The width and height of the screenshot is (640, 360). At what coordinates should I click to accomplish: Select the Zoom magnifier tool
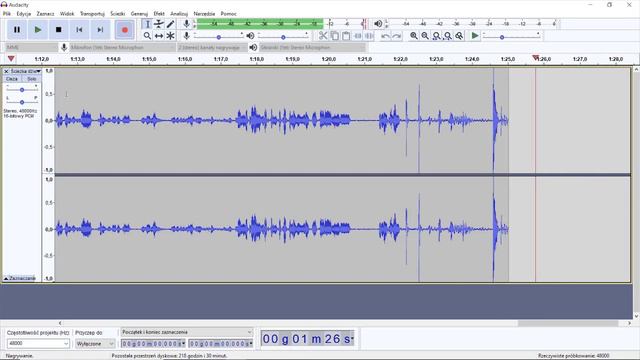tap(147, 36)
